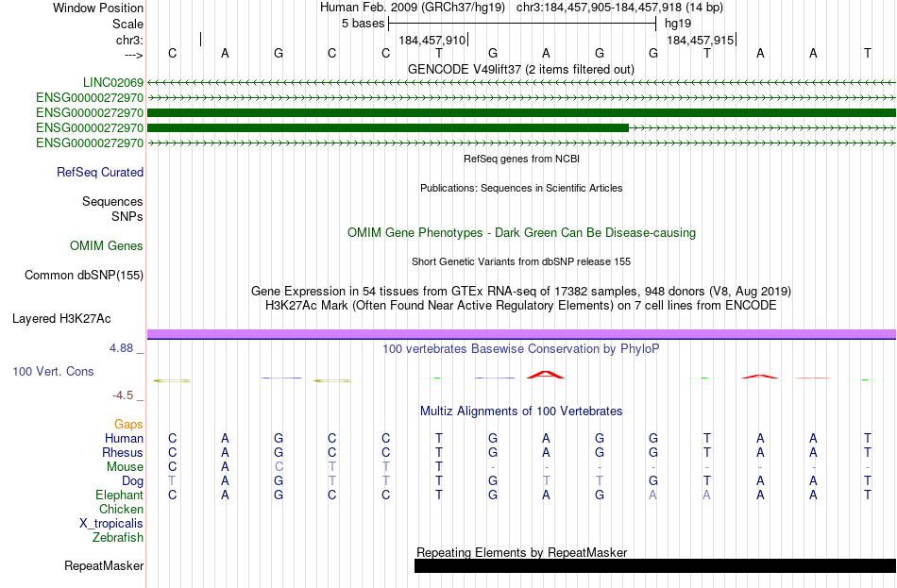
Task: Click the -4.5 PhyloP lower limit value
Action: point(123,395)
